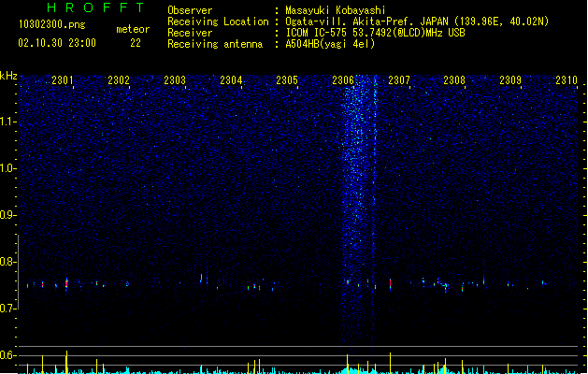The image size is (588, 374).
Task: Click the 0.8 kHz axis label
Action: [7, 262]
